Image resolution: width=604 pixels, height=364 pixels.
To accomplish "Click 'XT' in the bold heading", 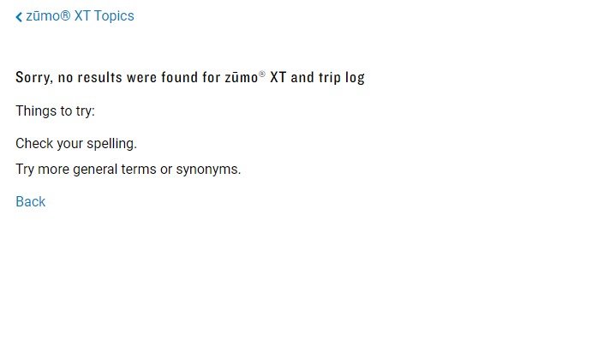I will coord(278,77).
